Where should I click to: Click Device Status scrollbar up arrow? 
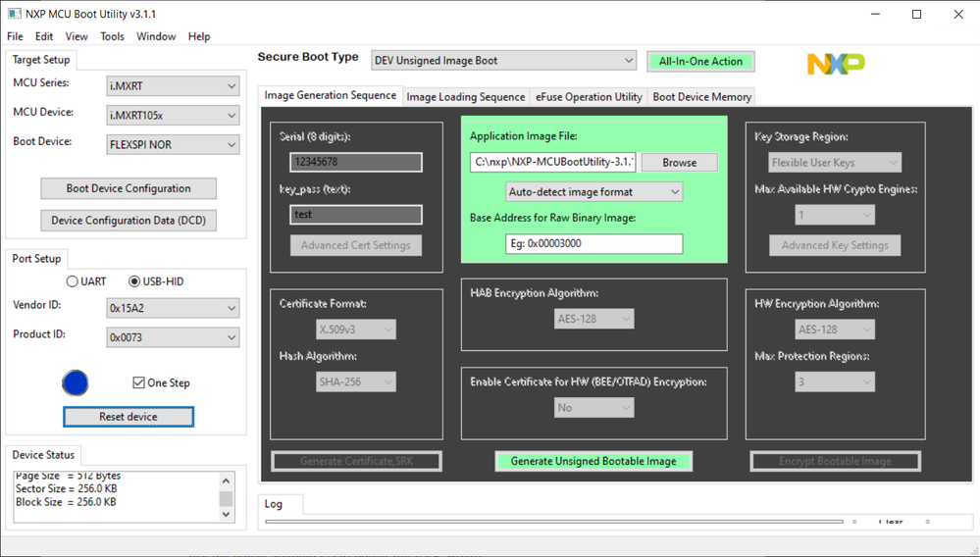click(x=227, y=481)
